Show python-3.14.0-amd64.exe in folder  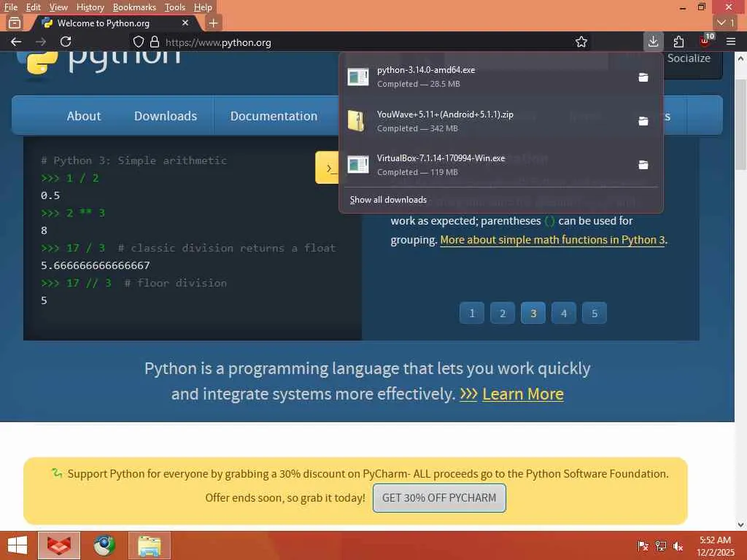[x=643, y=77]
